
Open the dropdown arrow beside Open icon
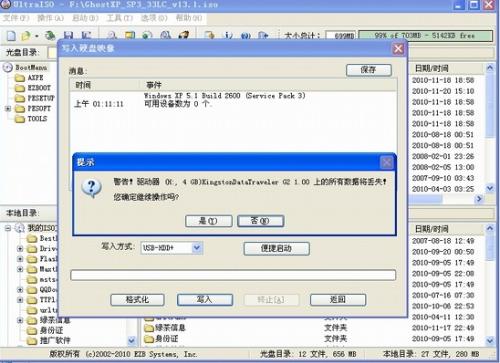(36, 36)
